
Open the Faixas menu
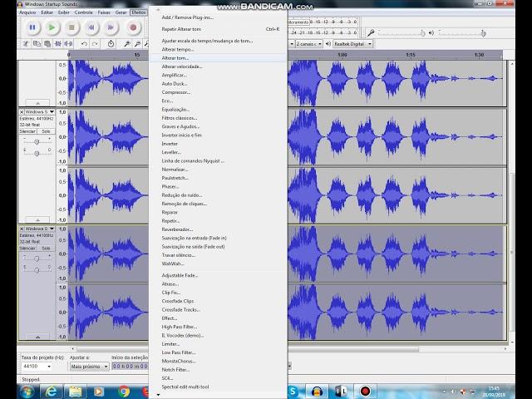(x=104, y=12)
